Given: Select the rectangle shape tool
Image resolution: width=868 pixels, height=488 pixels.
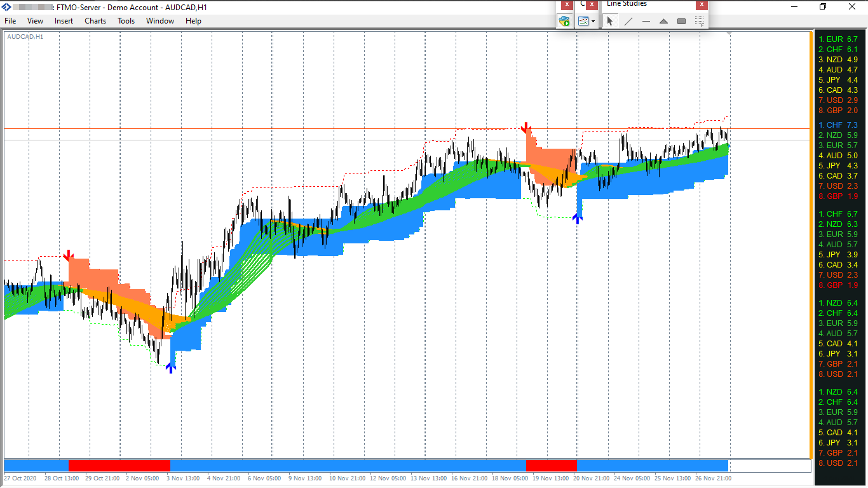Looking at the screenshot, I should (681, 21).
